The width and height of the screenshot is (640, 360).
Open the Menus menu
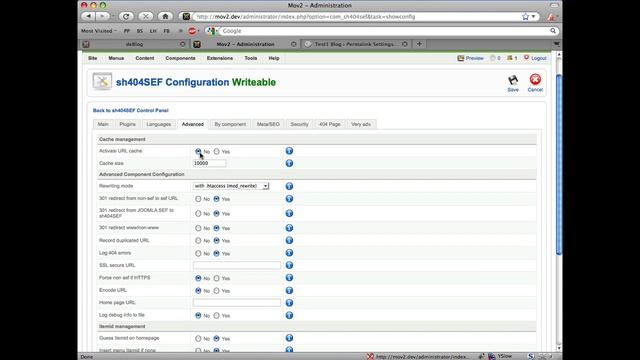[x=116, y=58]
